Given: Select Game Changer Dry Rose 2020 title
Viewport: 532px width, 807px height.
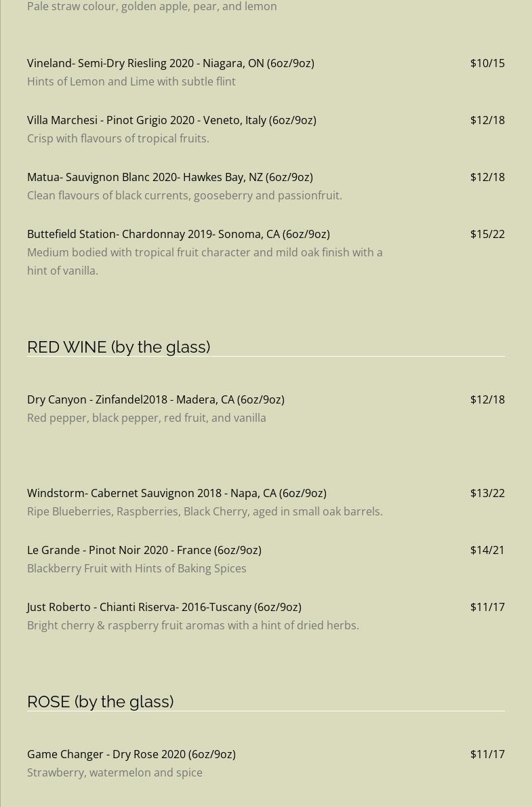Looking at the screenshot, I should tap(131, 755).
